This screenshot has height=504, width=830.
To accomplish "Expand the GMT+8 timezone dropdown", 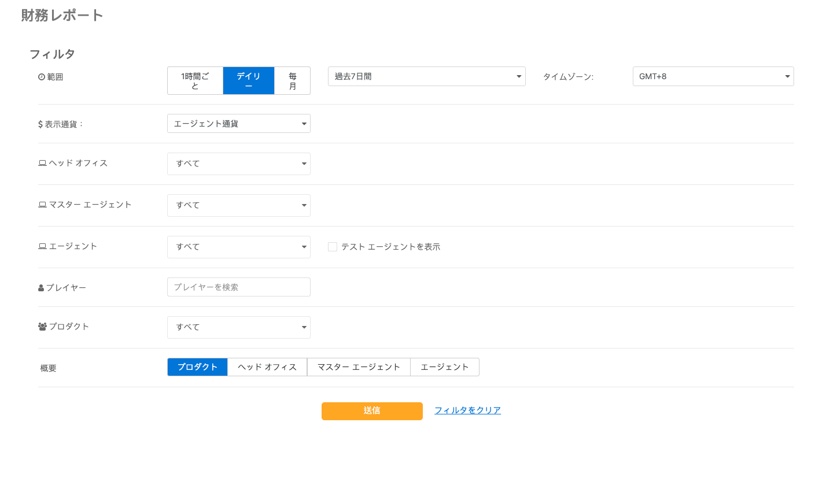I will pos(713,76).
